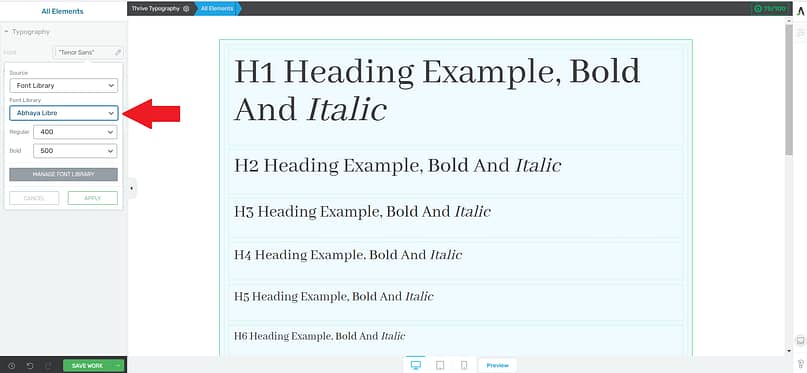Click the All Elements breadcrumb
The width and height of the screenshot is (807, 373).
click(x=217, y=9)
